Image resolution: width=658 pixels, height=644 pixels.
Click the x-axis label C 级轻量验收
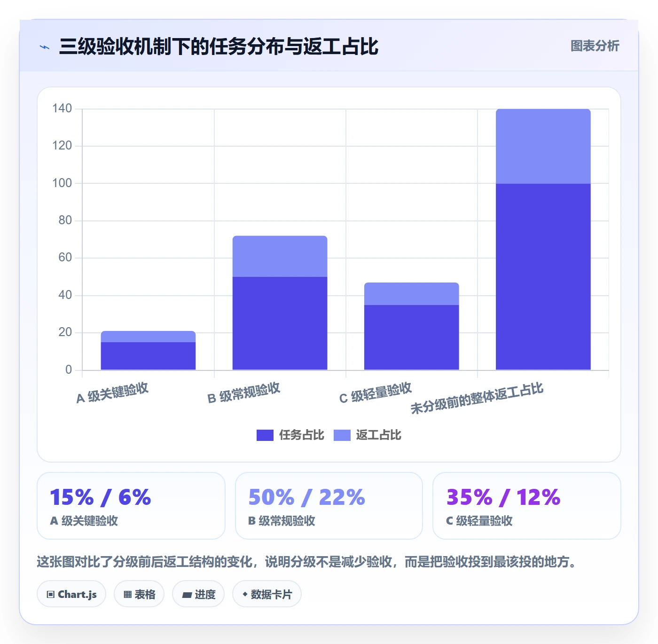pos(376,393)
